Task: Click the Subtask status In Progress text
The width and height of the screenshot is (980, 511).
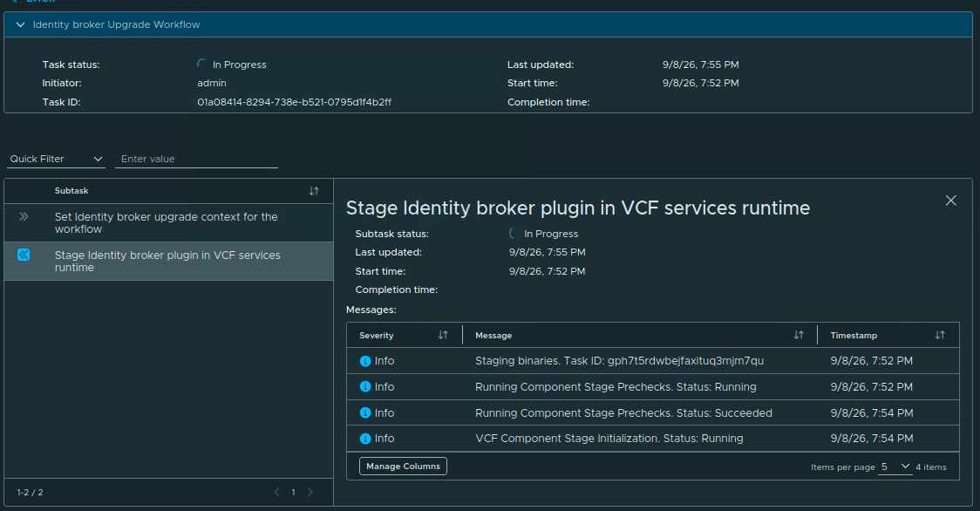Action: point(551,234)
